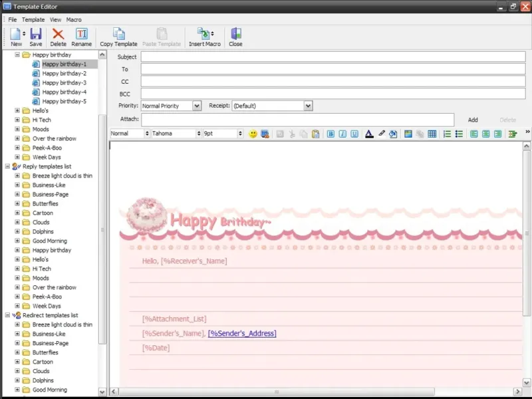Center align the text
This screenshot has height=399, width=532.
(x=486, y=134)
